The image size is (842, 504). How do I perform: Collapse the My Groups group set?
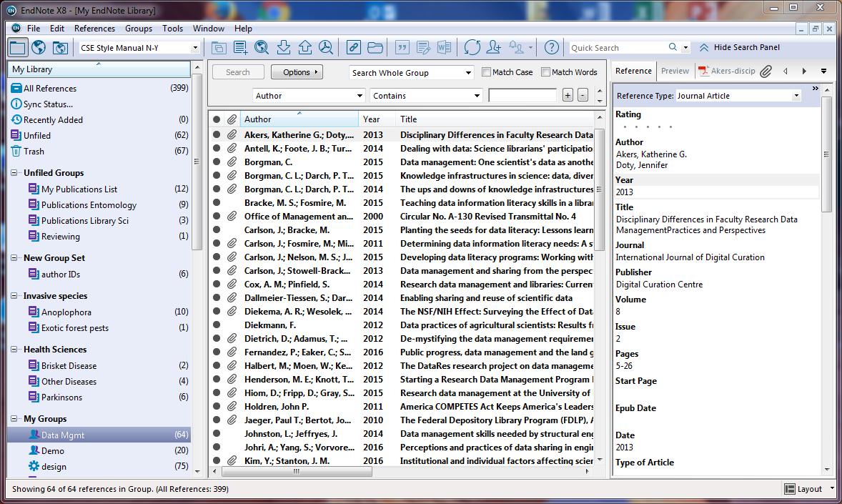coord(14,418)
